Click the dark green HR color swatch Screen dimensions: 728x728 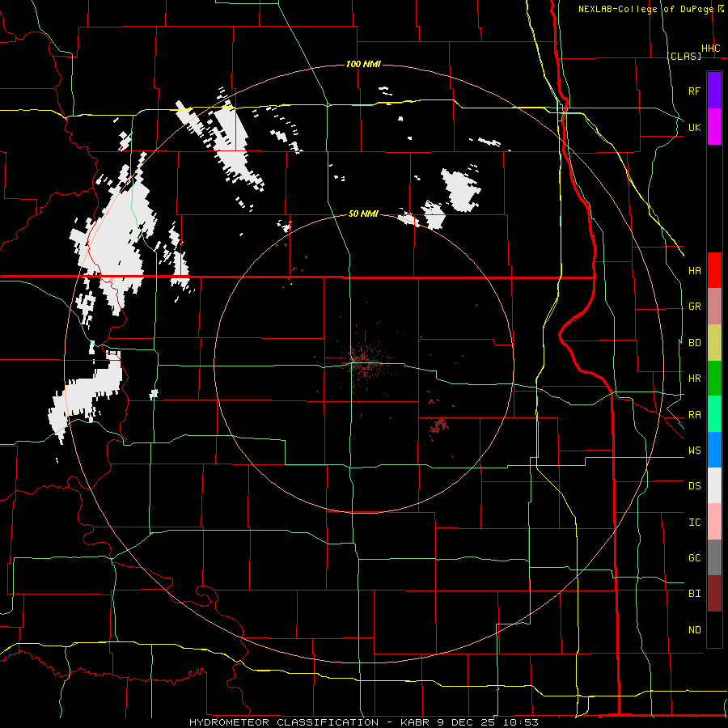coord(714,379)
